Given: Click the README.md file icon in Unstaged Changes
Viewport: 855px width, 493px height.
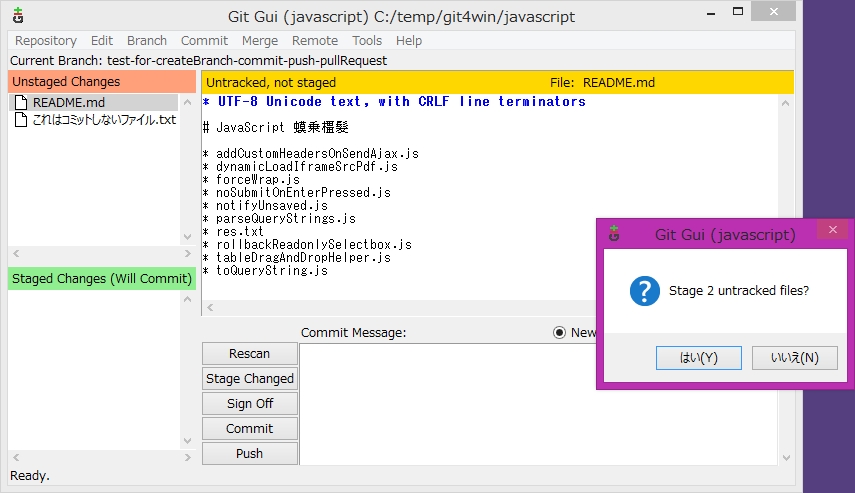Looking at the screenshot, I should 21,102.
